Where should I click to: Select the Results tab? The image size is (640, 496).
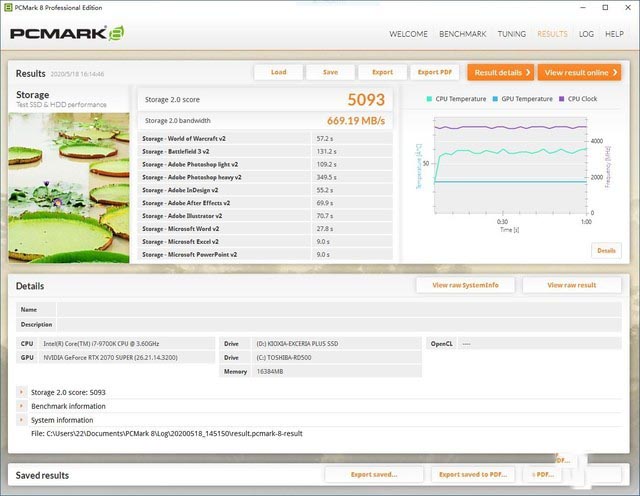pos(552,34)
